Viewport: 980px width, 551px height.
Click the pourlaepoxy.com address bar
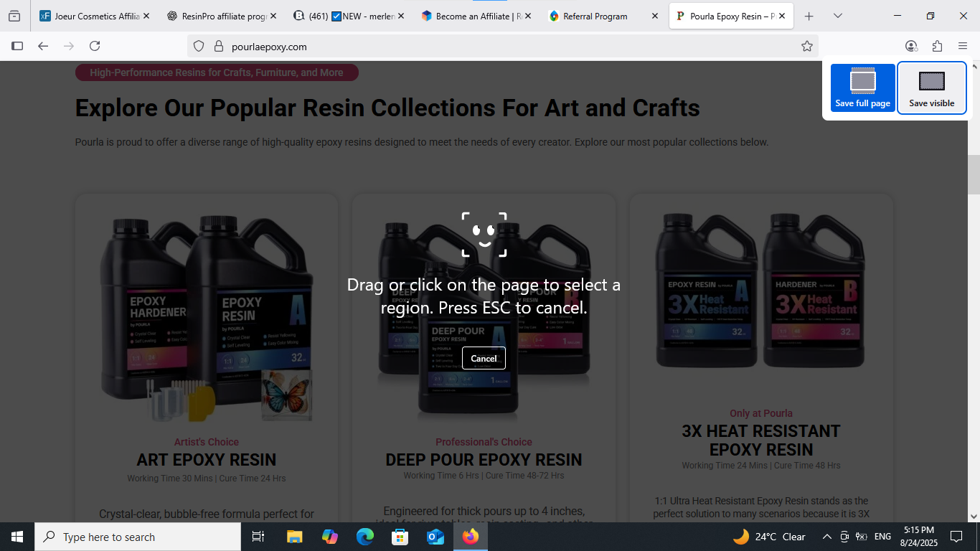(x=502, y=46)
